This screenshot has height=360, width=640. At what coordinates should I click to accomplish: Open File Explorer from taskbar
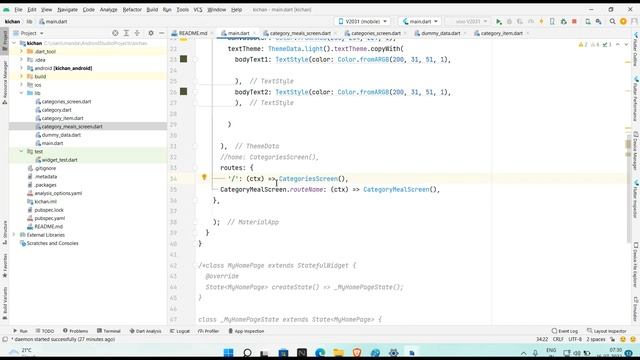(x=338, y=353)
